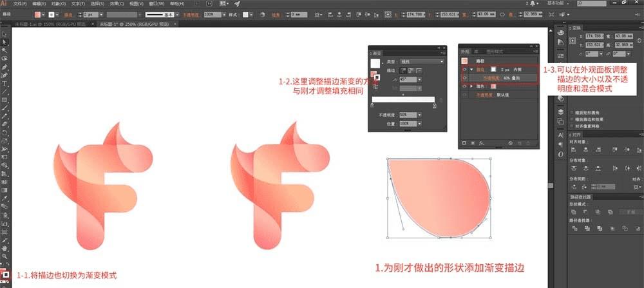Screen dimensions: 644x288
Task: Click Add New Stroke icon in Appearance
Action: pyautogui.click(x=464, y=143)
